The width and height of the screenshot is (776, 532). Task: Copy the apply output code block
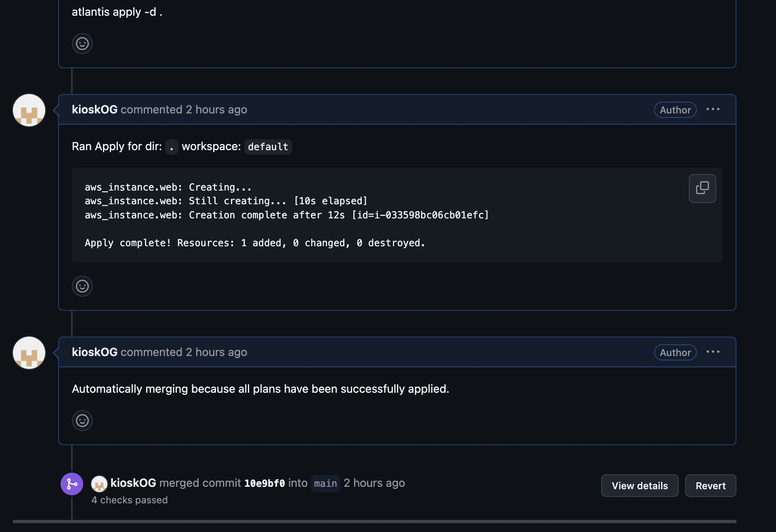point(702,188)
